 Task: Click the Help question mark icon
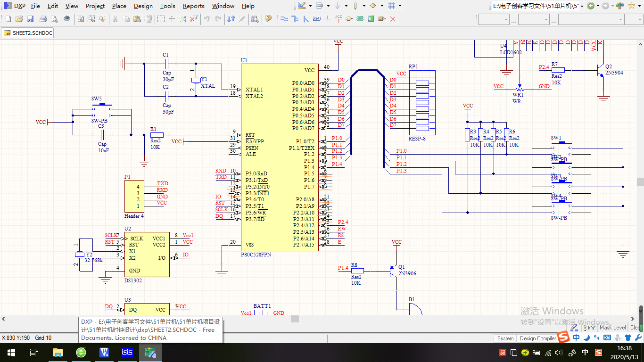(268, 19)
